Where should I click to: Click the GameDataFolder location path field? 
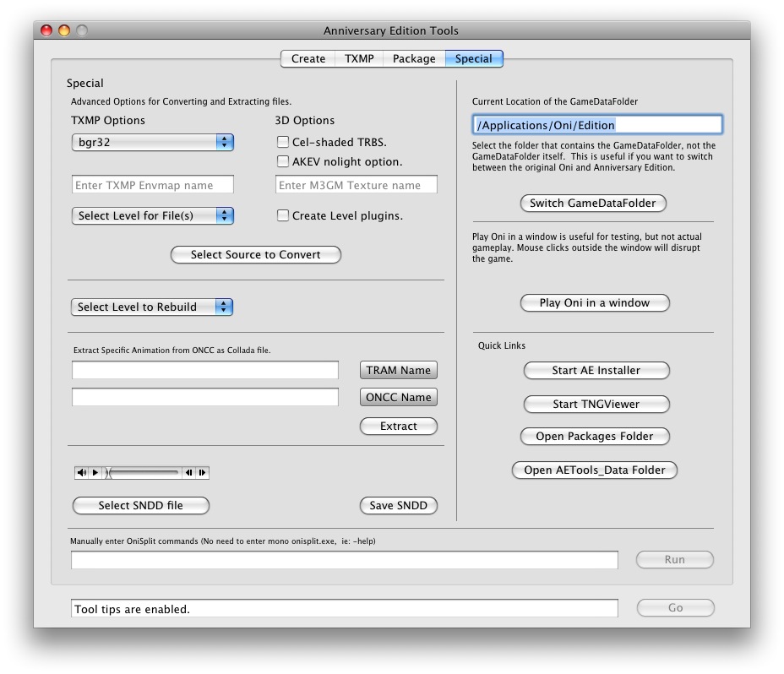coord(597,124)
